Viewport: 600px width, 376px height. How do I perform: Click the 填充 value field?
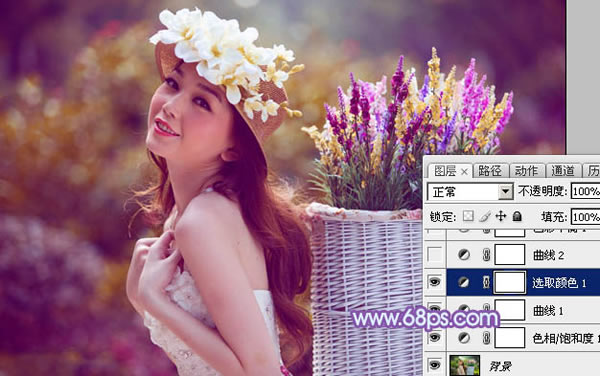pos(585,217)
